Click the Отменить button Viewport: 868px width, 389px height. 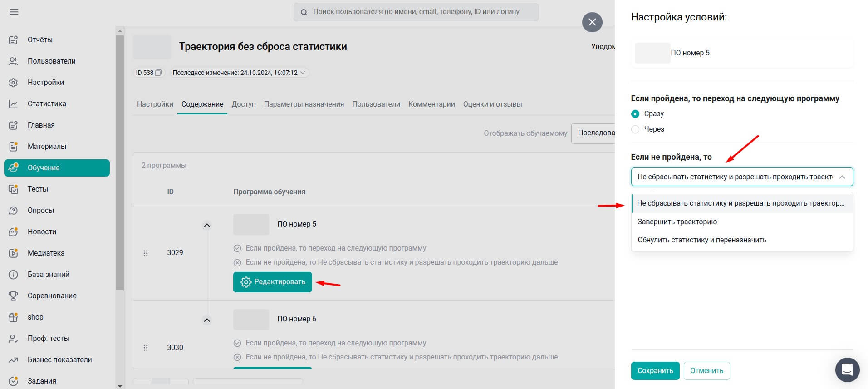706,371
